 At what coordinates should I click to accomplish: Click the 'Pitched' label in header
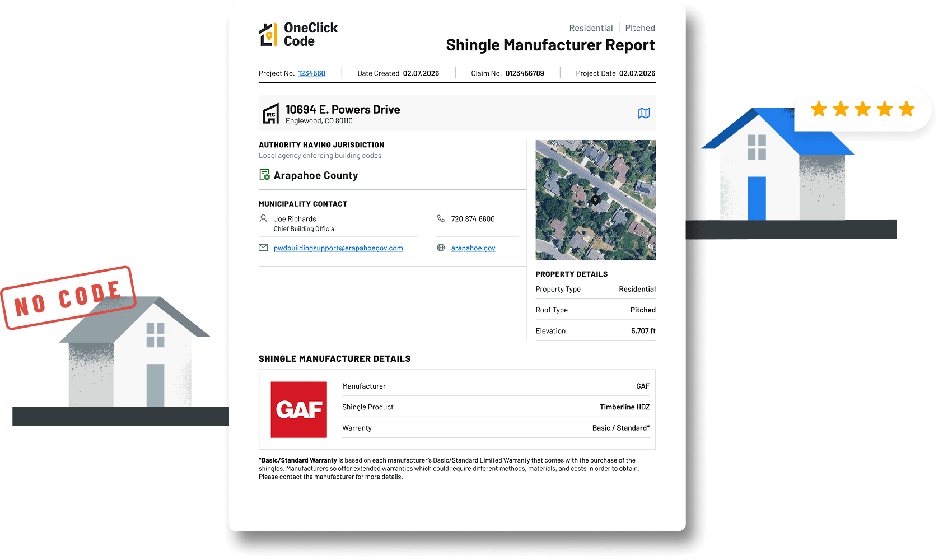tap(640, 28)
